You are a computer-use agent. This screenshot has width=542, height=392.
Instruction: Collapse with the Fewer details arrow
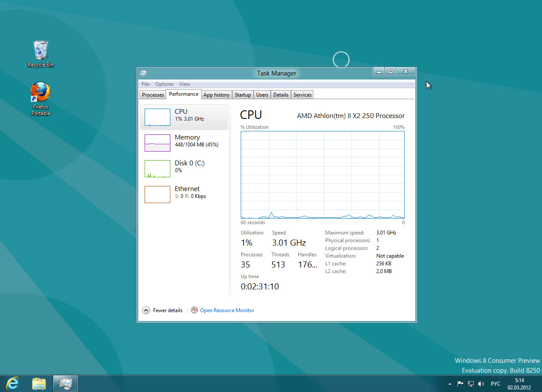[146, 310]
